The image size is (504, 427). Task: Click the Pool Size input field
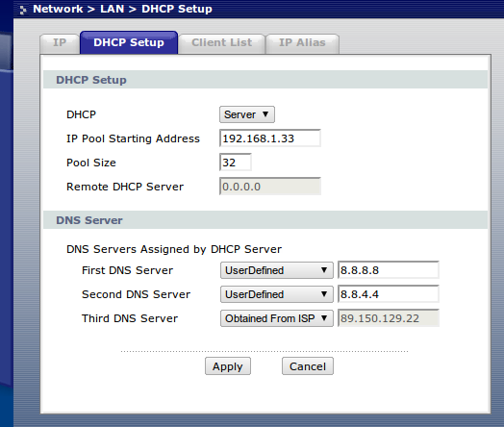point(236,163)
